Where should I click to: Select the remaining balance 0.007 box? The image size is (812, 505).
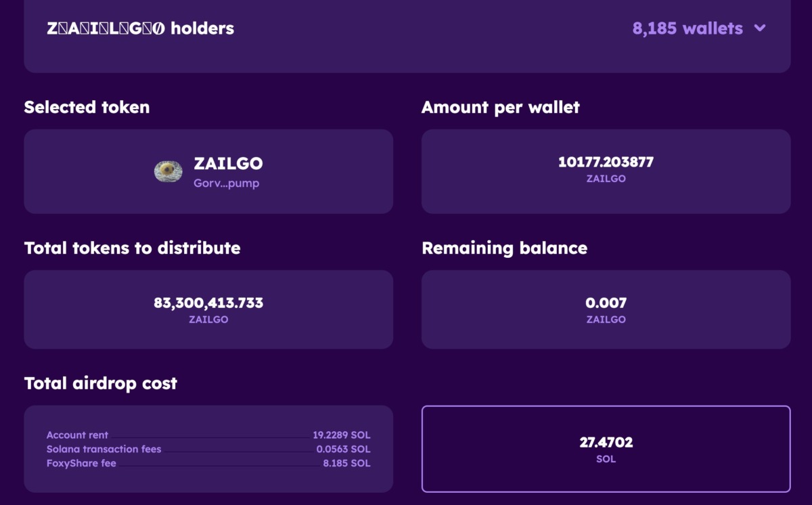click(x=606, y=309)
